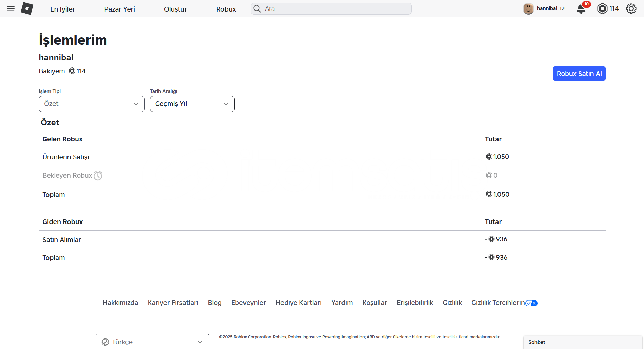The image size is (644, 349).
Task: Click the Gelen Robux section header
Action: (x=62, y=139)
